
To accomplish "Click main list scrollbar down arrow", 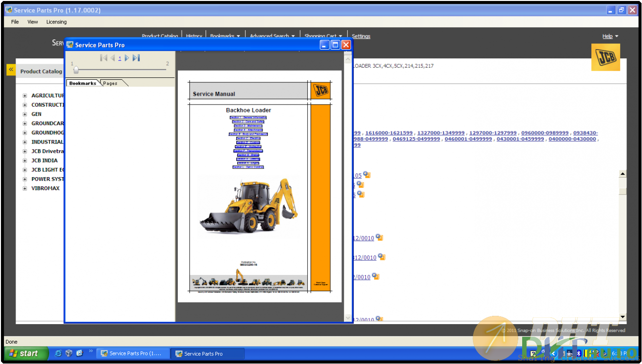I will pos(623,317).
